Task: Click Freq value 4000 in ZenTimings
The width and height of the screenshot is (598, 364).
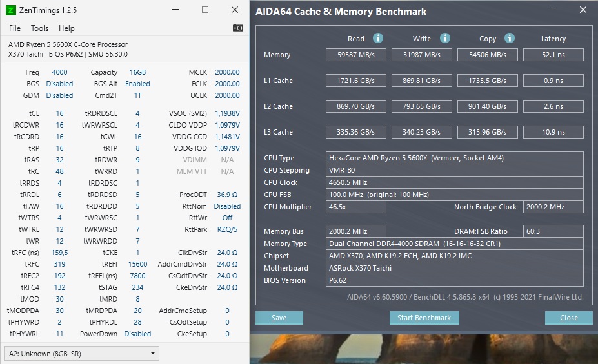Action: click(x=59, y=72)
